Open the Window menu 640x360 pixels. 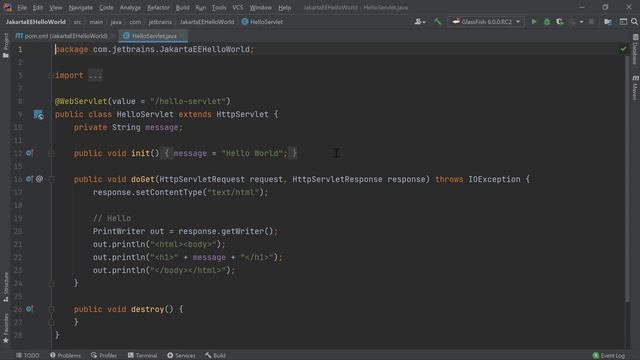[260, 7]
